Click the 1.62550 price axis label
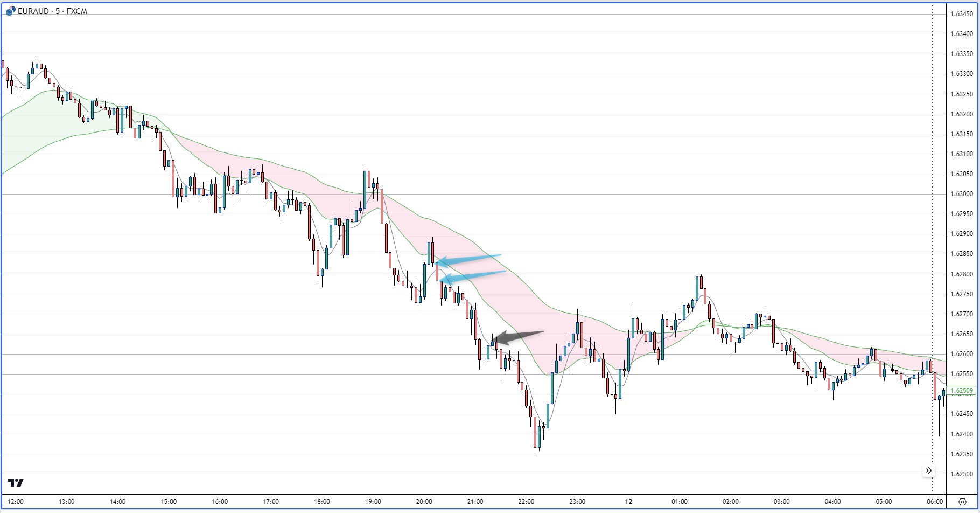980x513 pixels. coord(961,374)
